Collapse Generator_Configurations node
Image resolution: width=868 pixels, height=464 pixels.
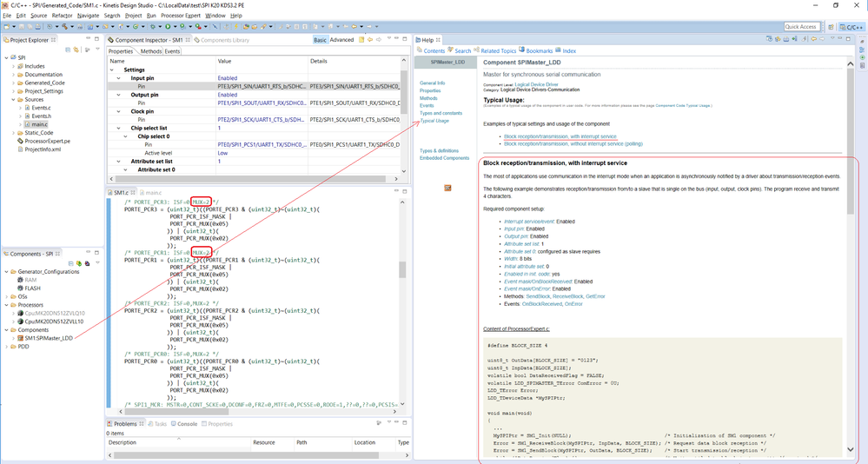[x=7, y=272]
